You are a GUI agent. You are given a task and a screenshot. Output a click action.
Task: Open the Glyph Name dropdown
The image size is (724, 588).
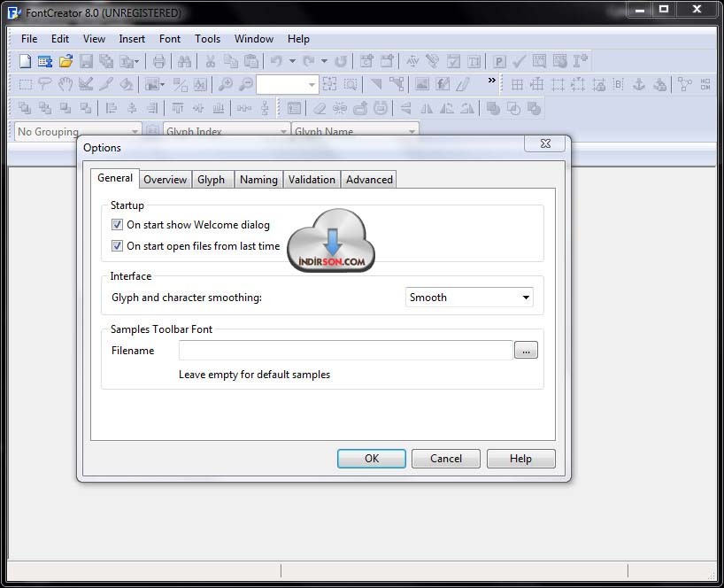pyautogui.click(x=355, y=131)
